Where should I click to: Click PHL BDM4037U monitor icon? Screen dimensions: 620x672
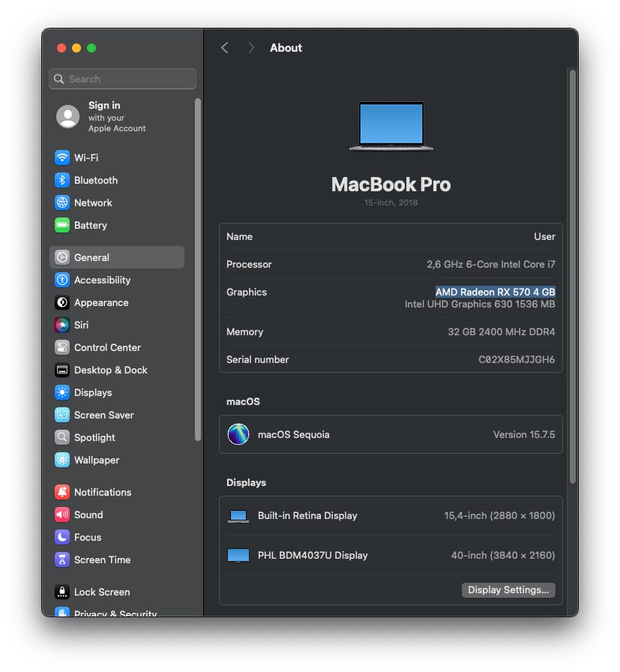[x=238, y=556]
